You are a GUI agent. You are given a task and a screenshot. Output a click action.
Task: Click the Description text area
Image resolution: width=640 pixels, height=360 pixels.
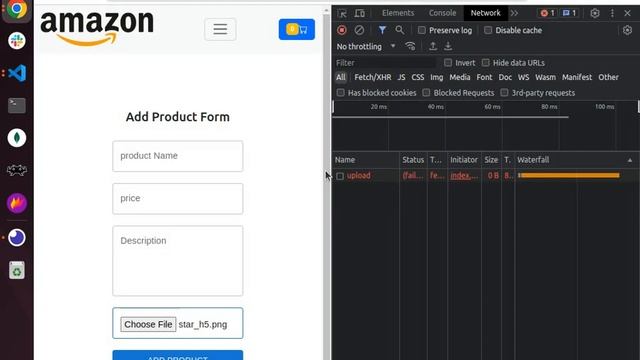(178, 260)
